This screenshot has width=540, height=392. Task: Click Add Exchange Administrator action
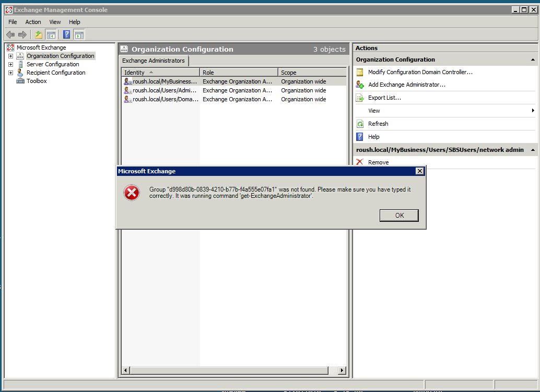coord(407,85)
